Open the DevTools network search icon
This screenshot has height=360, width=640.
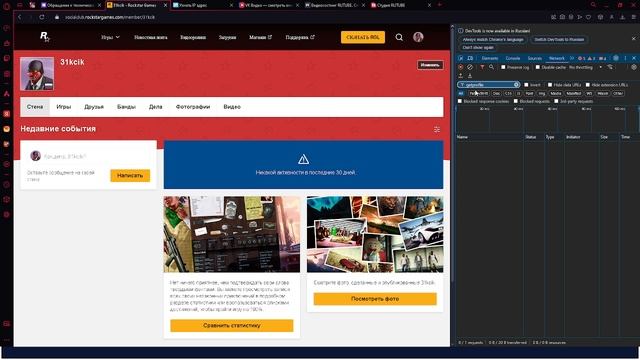(x=491, y=67)
